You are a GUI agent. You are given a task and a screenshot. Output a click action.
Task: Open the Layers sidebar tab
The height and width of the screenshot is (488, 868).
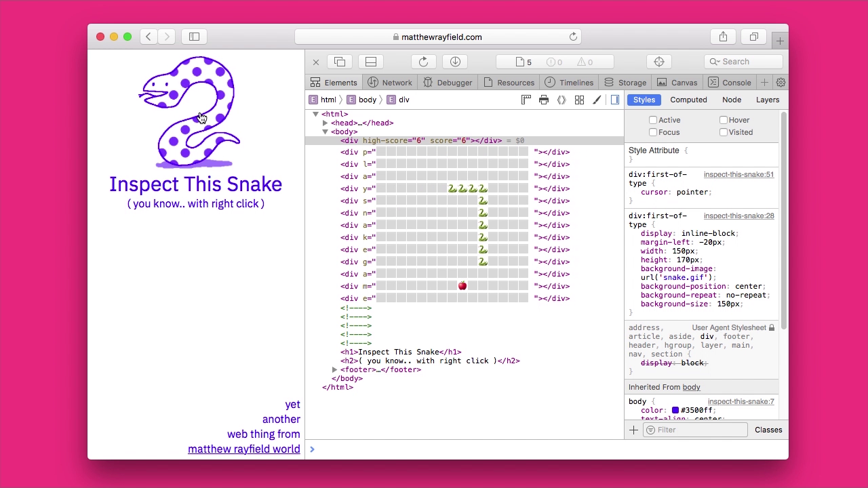coord(768,100)
